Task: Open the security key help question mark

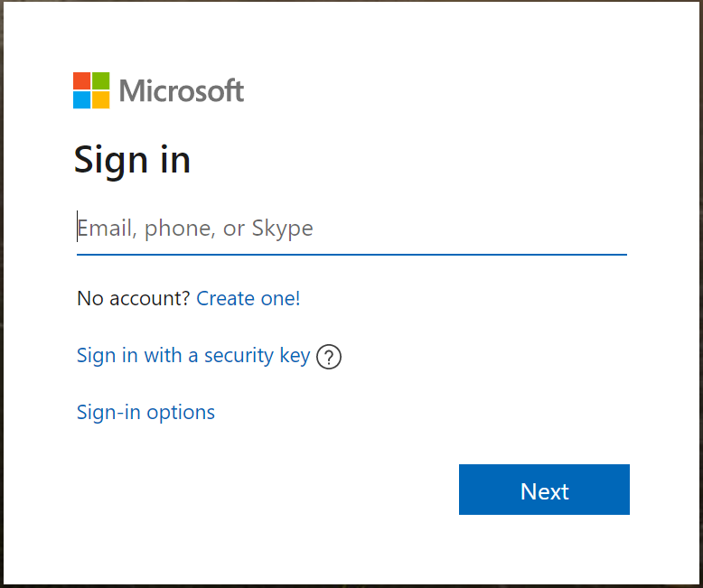Action: click(x=330, y=358)
